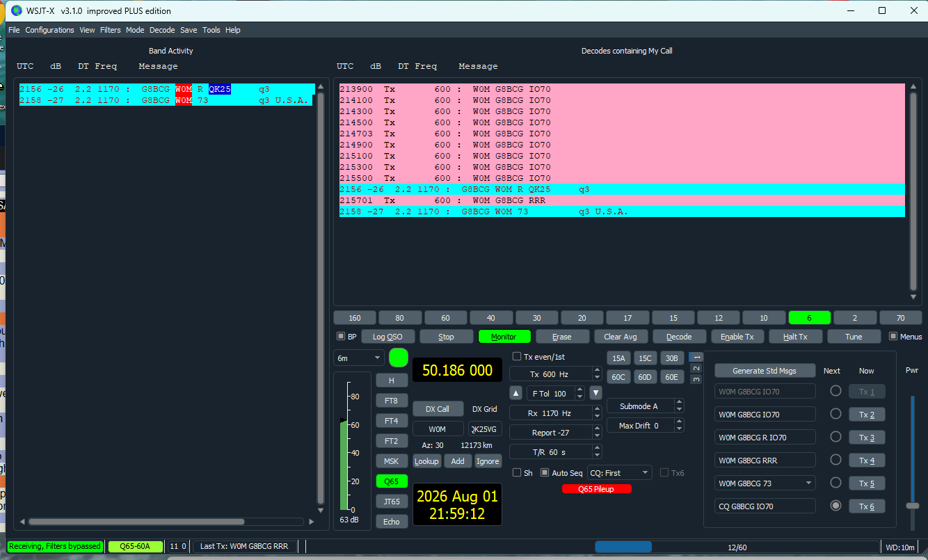Select Next radio for Tx 4 RRR

point(835,460)
